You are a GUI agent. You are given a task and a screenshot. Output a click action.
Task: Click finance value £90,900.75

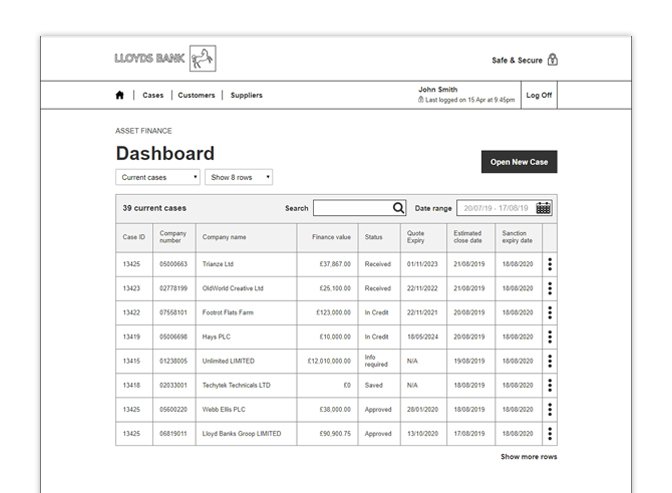335,434
